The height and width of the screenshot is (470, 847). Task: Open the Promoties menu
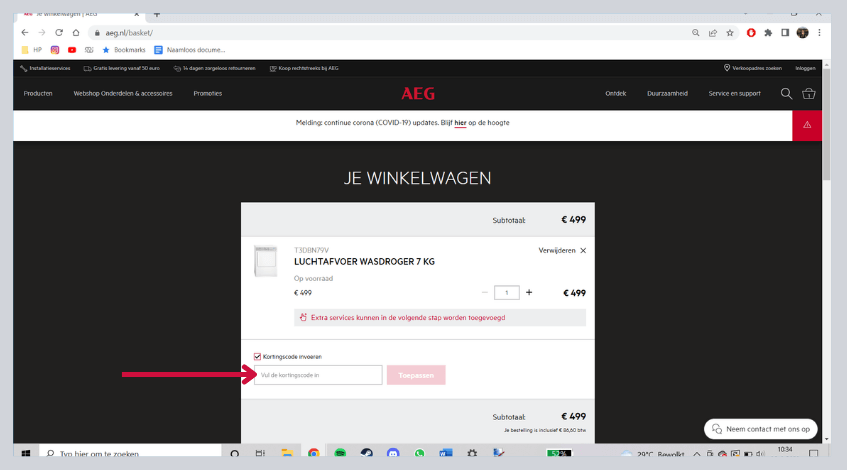click(x=207, y=93)
